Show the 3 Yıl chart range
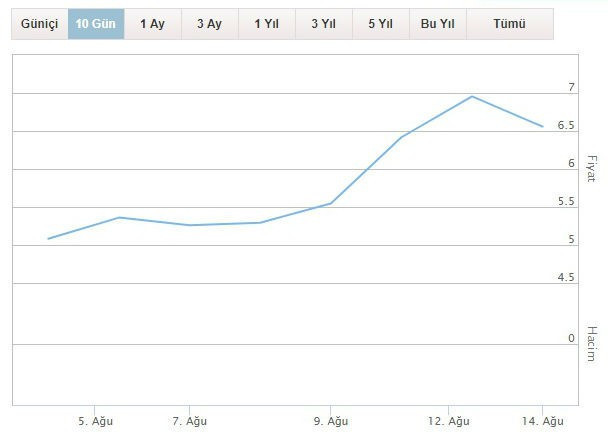Viewport: 608px width, 432px height. tap(324, 24)
